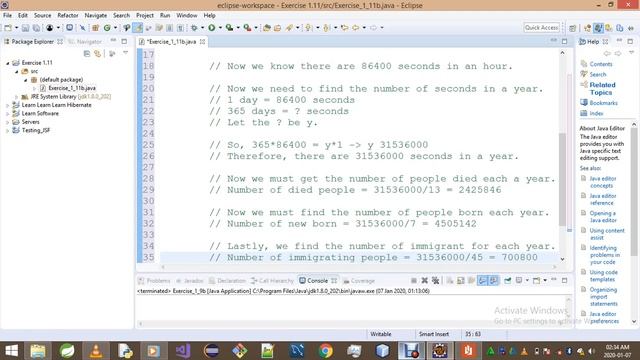Collapse the src folder node
Viewport: 640px width, 360px height.
tap(16, 71)
